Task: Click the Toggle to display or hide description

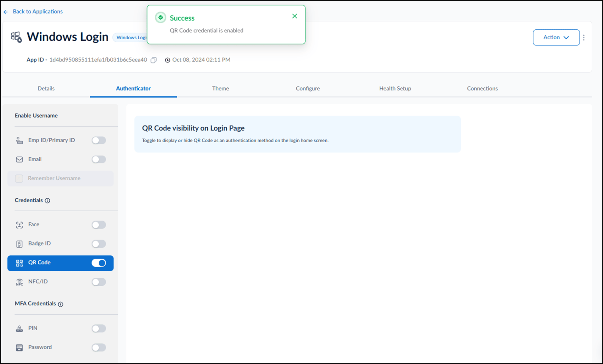Action: 235,141
